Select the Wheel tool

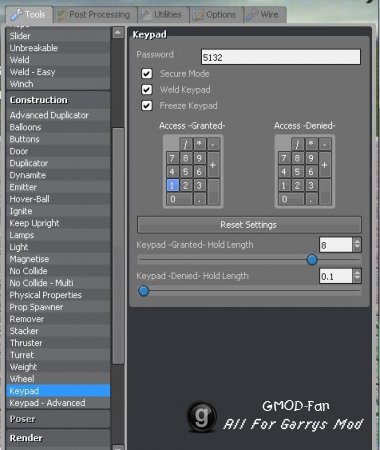[58, 379]
